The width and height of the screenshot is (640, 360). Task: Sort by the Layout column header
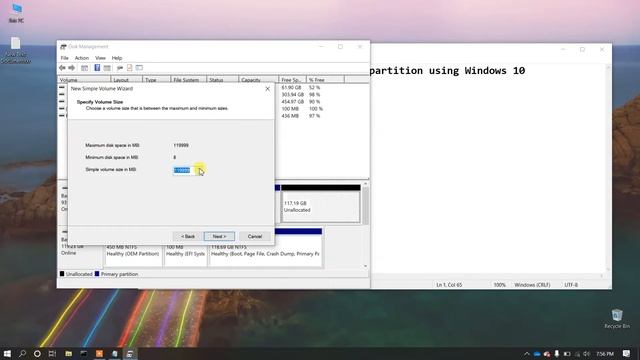[126, 80]
